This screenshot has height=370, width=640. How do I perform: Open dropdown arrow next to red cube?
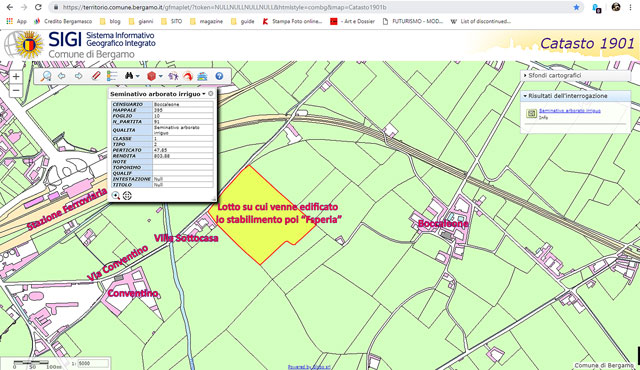160,76
